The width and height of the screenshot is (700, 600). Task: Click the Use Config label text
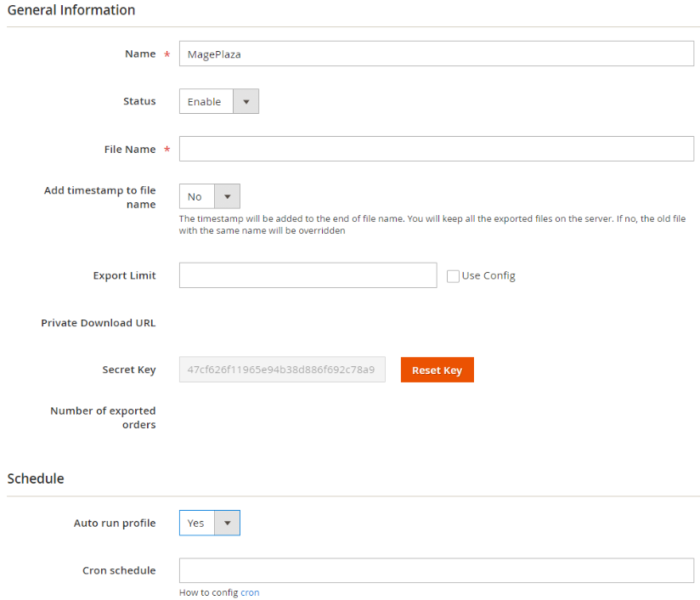tap(488, 276)
